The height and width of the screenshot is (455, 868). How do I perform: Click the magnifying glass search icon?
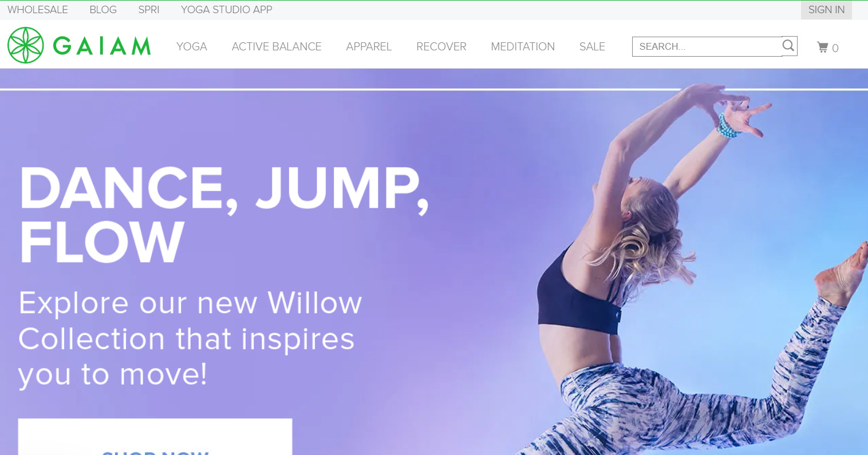[788, 46]
